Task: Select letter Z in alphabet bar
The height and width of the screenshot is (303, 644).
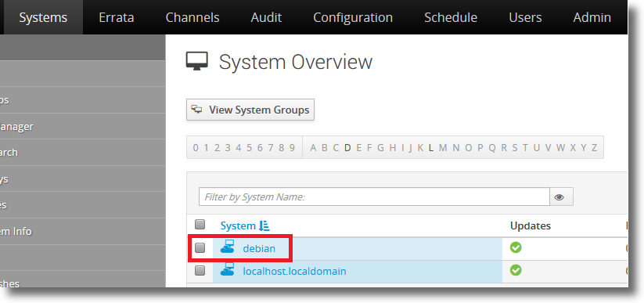Action: (x=594, y=148)
